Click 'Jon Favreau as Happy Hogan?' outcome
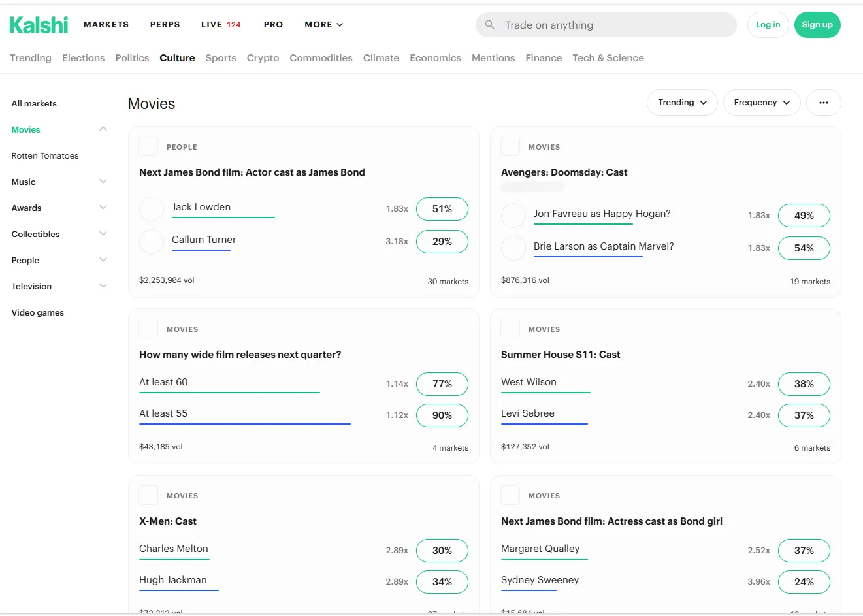The height and width of the screenshot is (616, 863). click(x=602, y=214)
